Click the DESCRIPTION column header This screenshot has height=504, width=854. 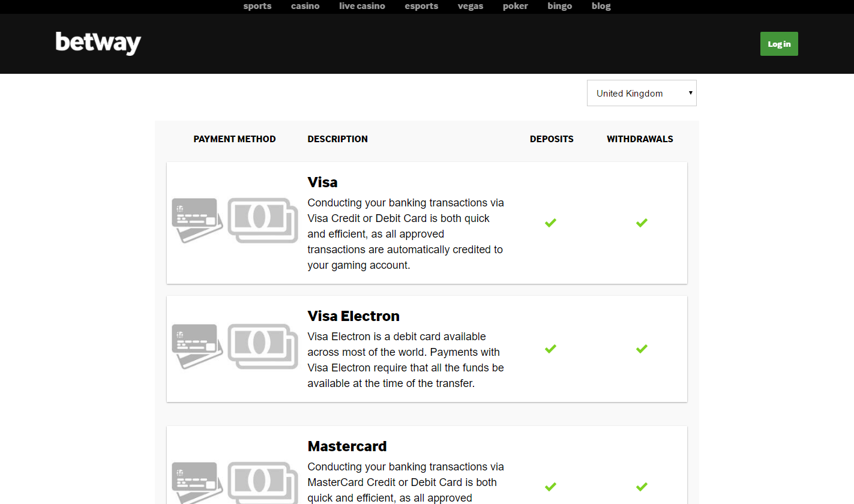click(338, 139)
